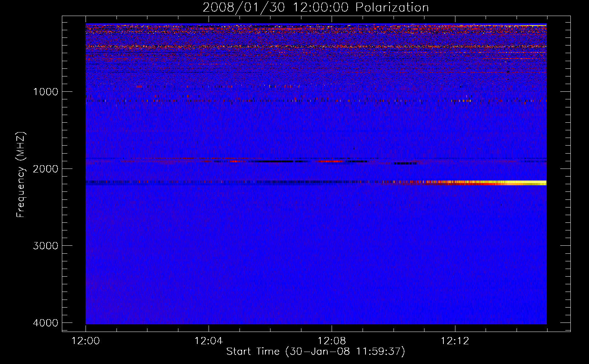This screenshot has height=364, width=589.
Task: Click the 12:08 time tick label
Action: coord(332,341)
